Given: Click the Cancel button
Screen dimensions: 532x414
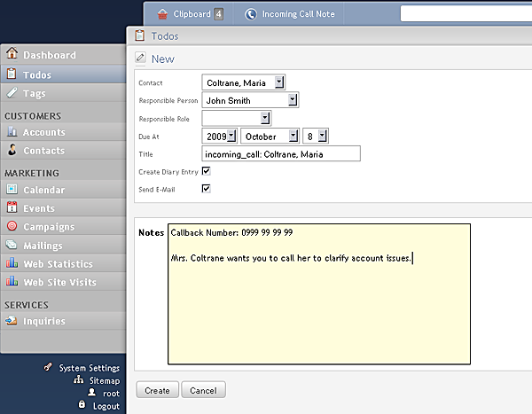Looking at the screenshot, I should coord(203,390).
